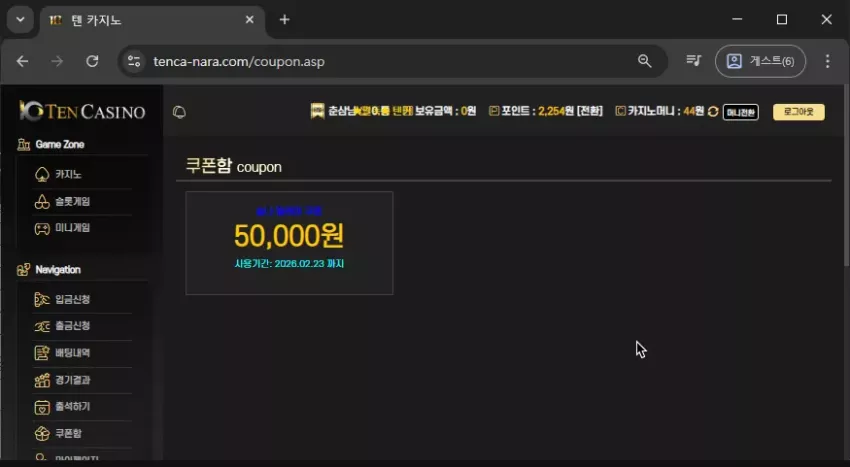Close the 텐 카지노 tab
This screenshot has width=850, height=467.
(249, 20)
